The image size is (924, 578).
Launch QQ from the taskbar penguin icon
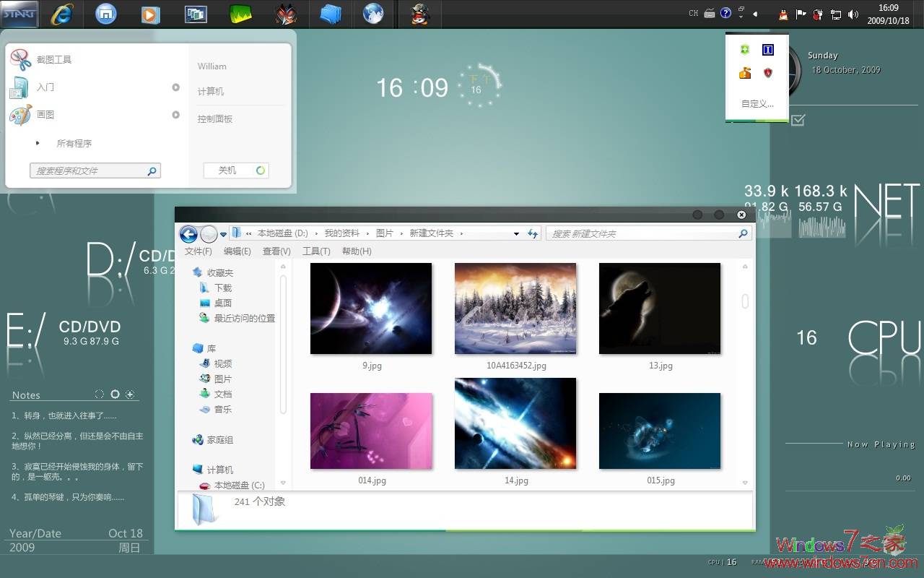click(x=420, y=14)
